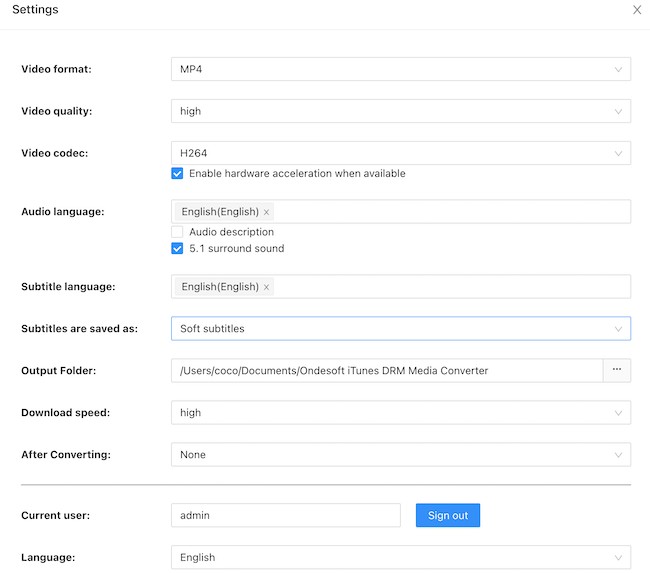Click the Sign out button

pos(448,515)
